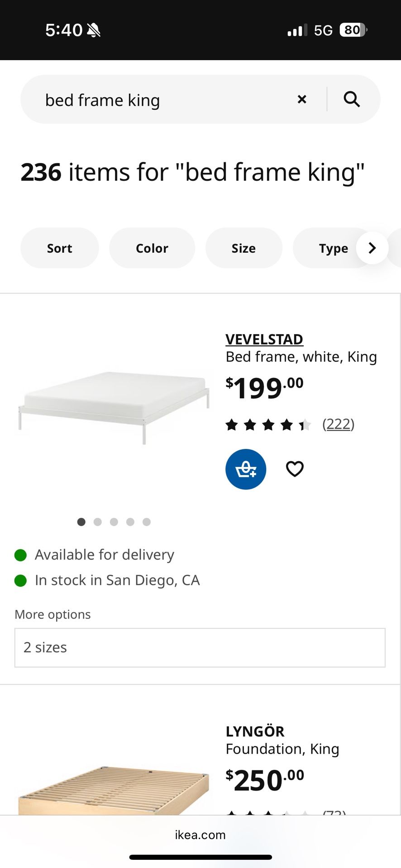This screenshot has height=868, width=401.
Task: Add VEVELSTAD bed frame to shopping bag
Action: pos(246,469)
